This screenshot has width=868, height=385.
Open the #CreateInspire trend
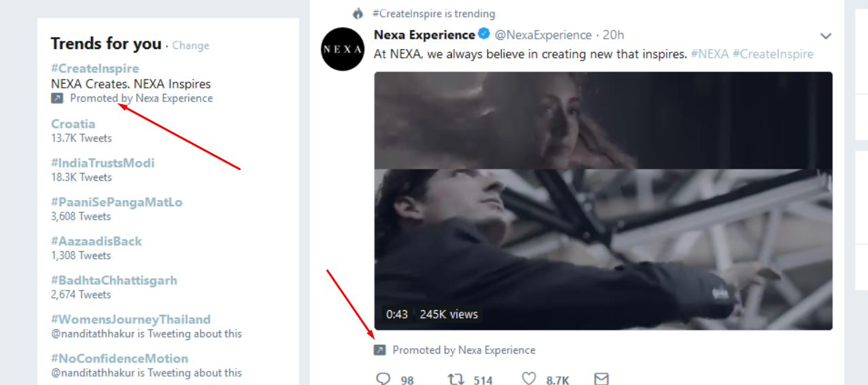pos(95,68)
